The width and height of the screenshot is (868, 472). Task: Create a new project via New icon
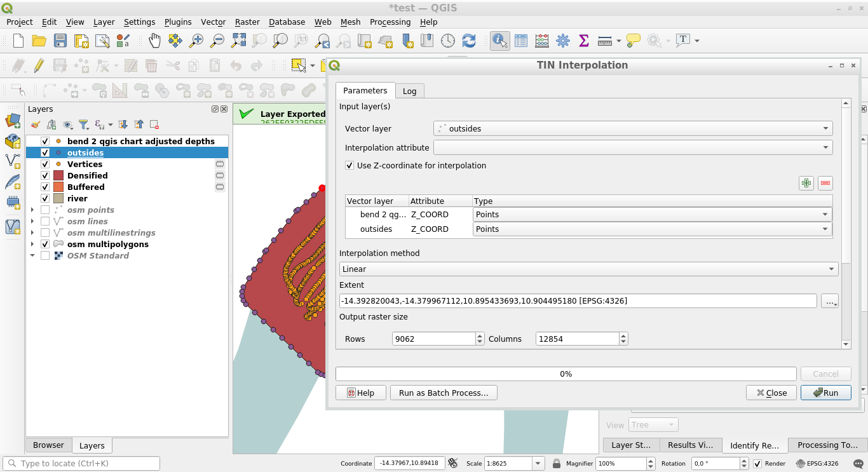[18, 41]
